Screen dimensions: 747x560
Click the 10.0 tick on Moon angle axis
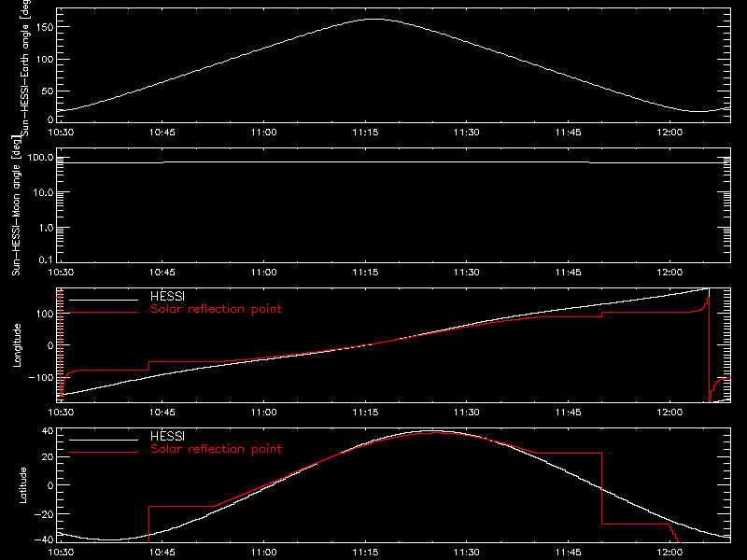[x=44, y=192]
